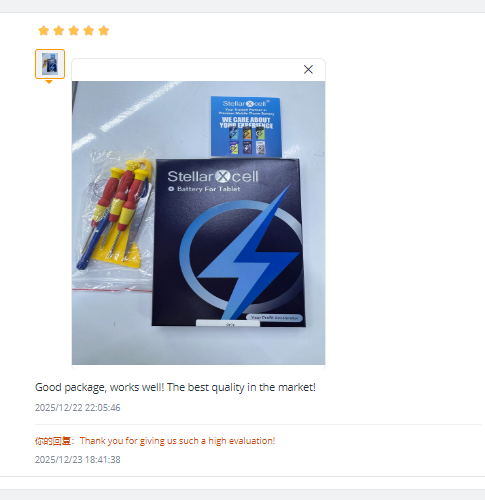Click the StellarXcell logo on the box

click(x=213, y=177)
